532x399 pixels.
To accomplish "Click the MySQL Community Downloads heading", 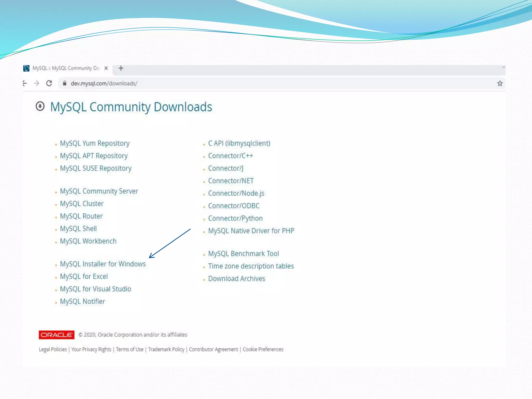I will (131, 107).
